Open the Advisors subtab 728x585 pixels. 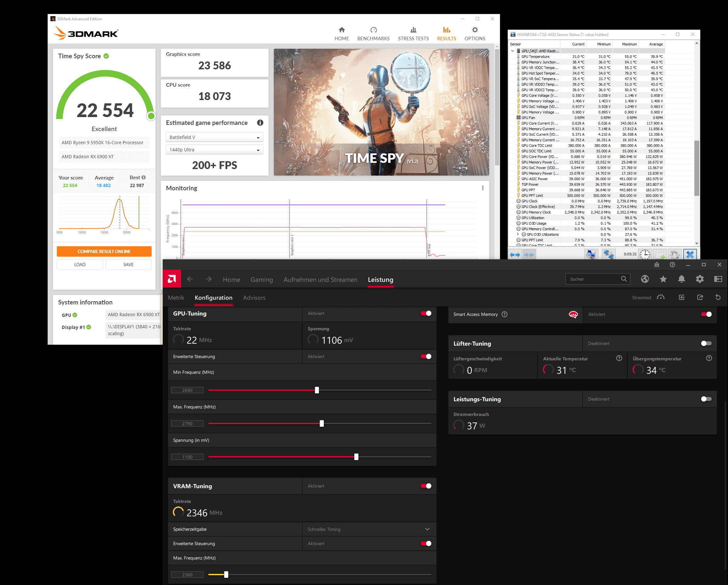click(254, 298)
